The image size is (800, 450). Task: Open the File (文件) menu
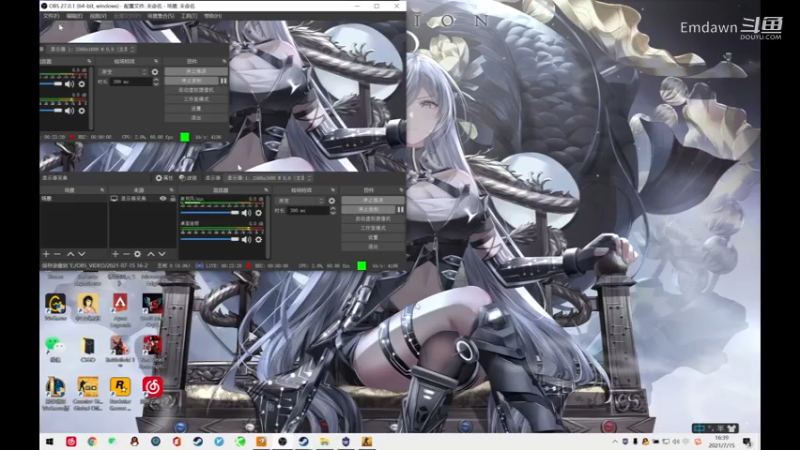51,16
